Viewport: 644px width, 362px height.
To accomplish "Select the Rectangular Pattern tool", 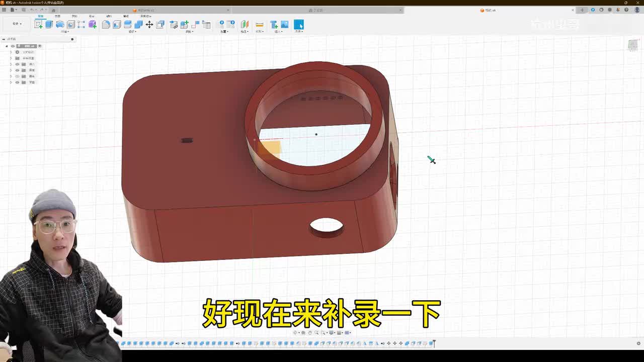I will [x=81, y=24].
